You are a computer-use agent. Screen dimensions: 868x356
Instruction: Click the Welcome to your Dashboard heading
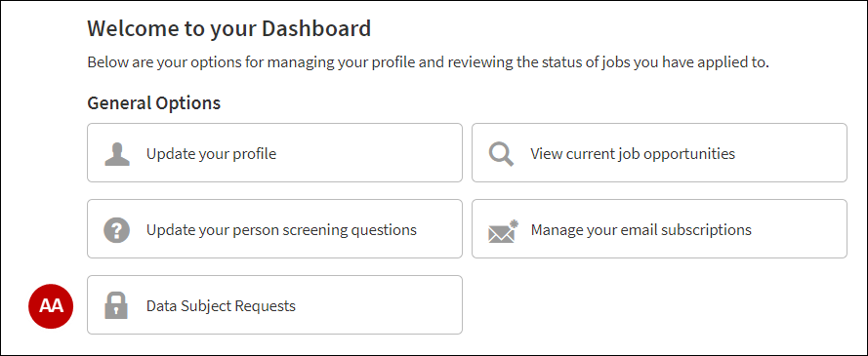(229, 28)
